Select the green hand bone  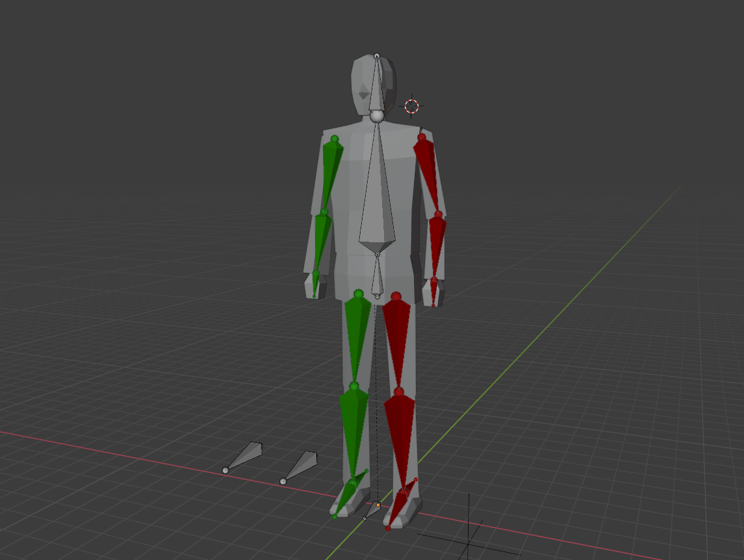[316, 284]
